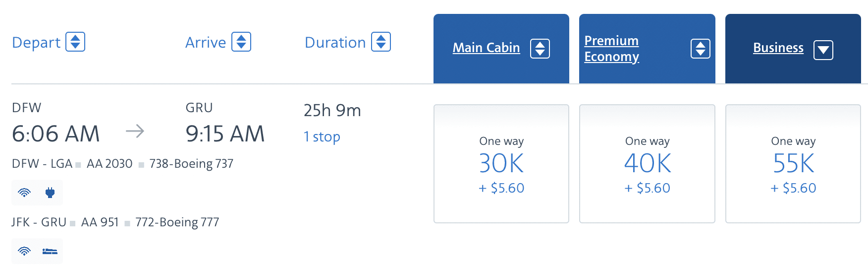
Task: Click the power outlet icon for AA 2030
Action: click(50, 193)
